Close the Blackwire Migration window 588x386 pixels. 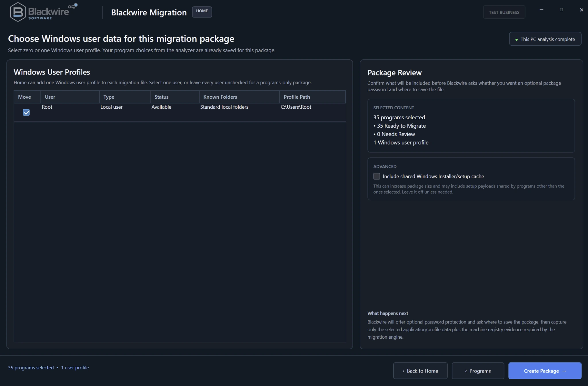(x=581, y=10)
